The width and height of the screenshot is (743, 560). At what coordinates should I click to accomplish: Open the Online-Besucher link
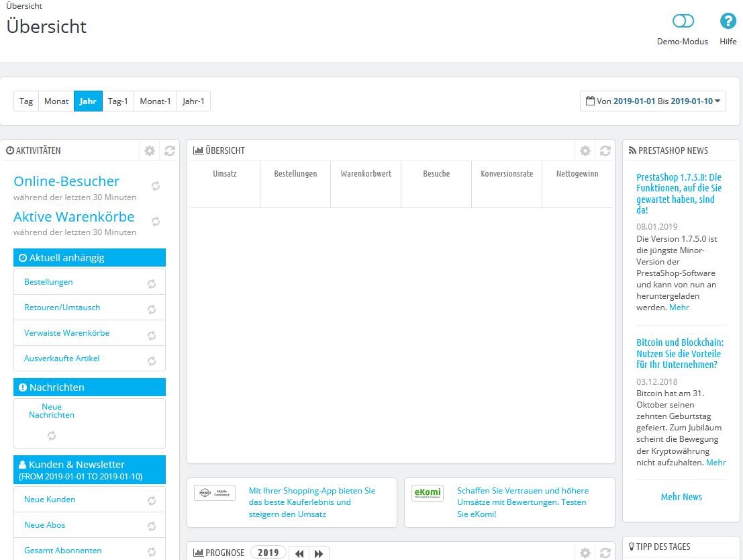[66, 181]
